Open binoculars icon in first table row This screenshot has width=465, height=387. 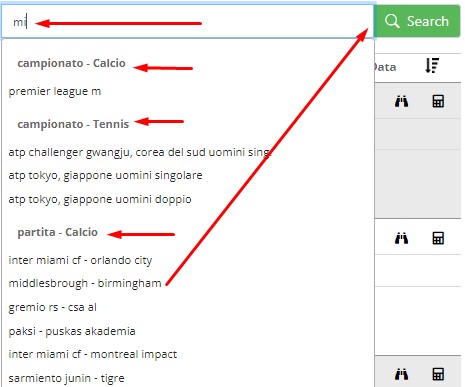pyautogui.click(x=401, y=101)
